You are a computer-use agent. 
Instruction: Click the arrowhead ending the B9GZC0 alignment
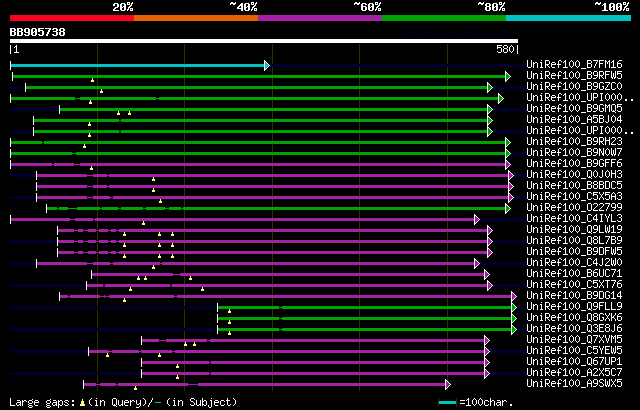point(490,87)
